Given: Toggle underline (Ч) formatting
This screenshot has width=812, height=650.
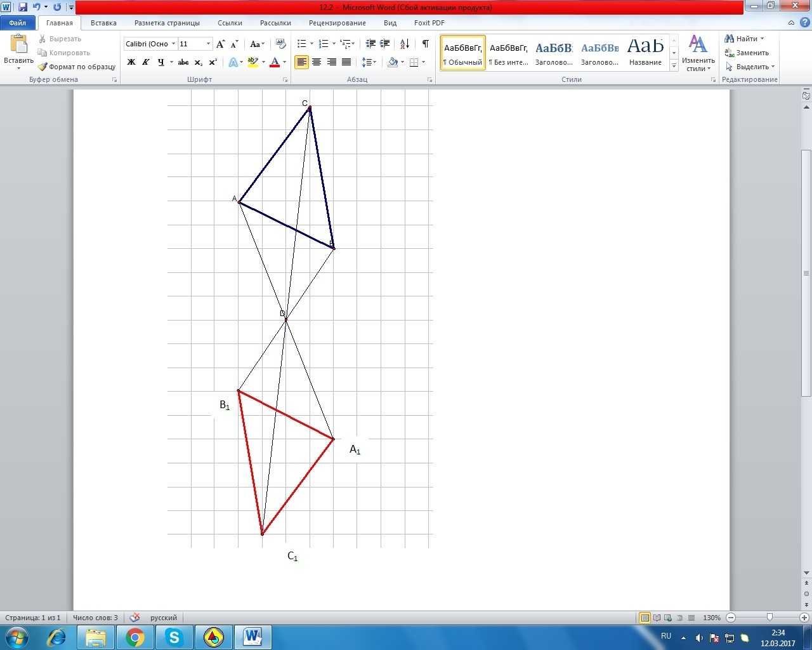Looking at the screenshot, I should [x=160, y=62].
